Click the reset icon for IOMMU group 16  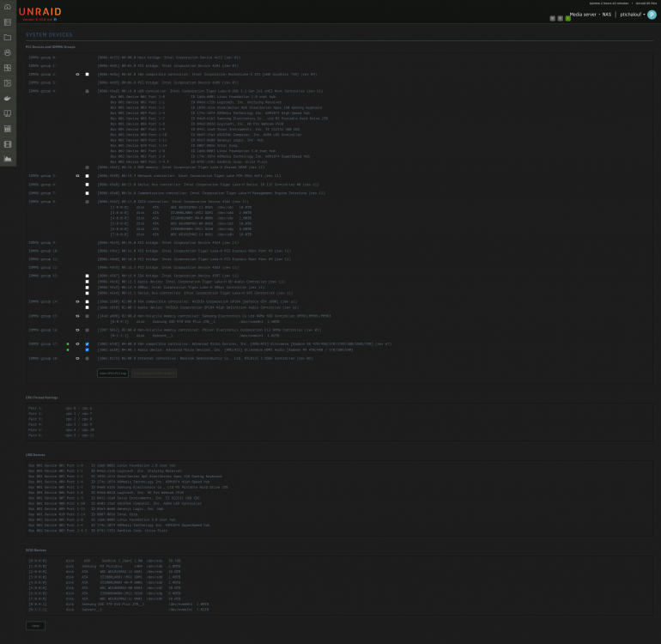pos(77,331)
